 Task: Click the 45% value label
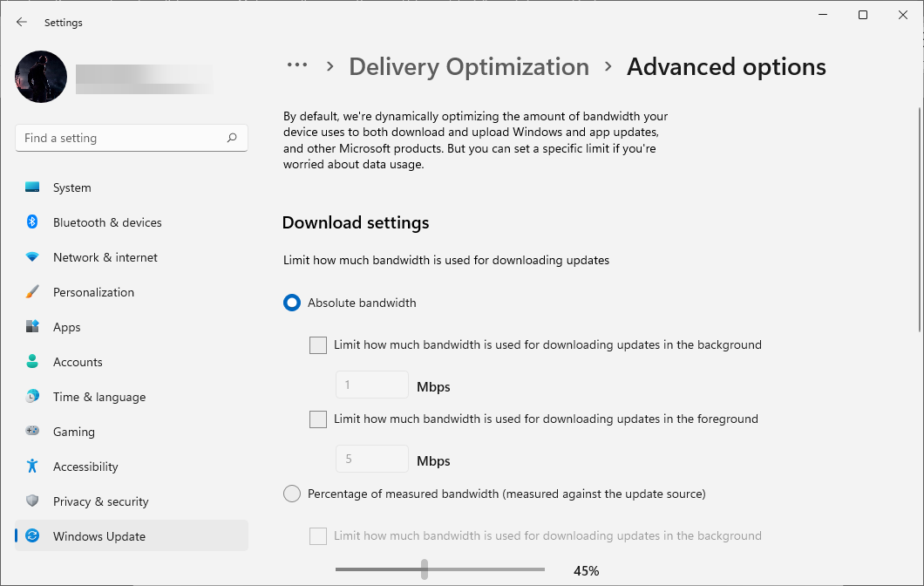click(x=587, y=570)
